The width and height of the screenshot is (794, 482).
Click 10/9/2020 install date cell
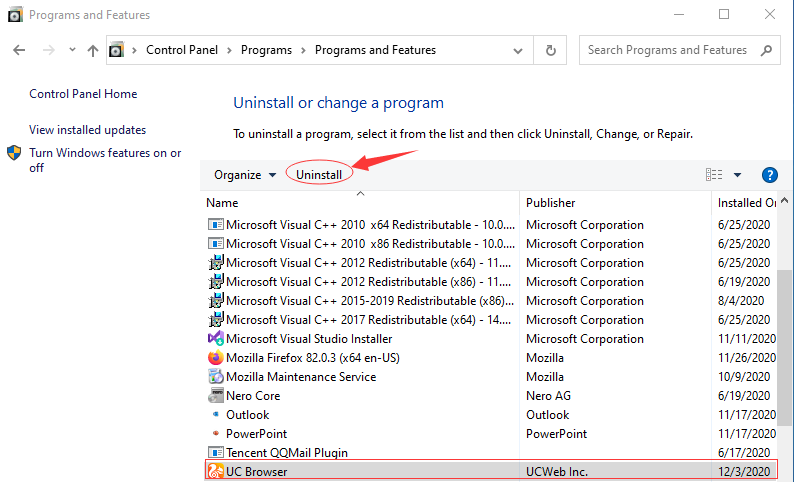[744, 377]
